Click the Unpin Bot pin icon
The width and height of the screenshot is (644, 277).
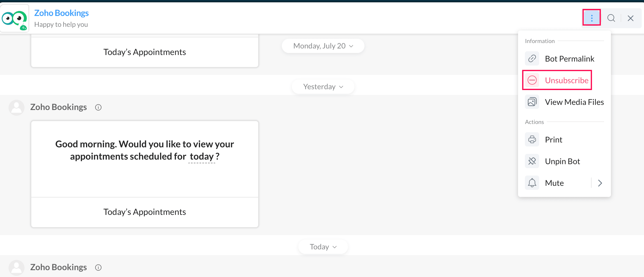pyautogui.click(x=532, y=161)
